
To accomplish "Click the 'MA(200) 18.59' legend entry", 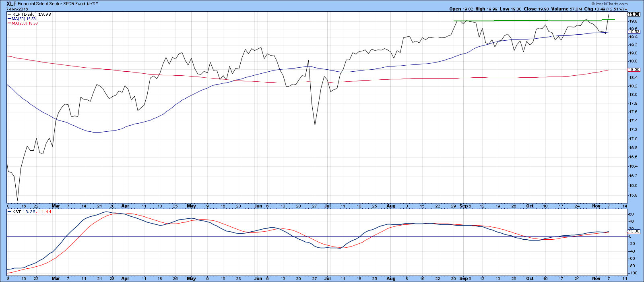I will pyautogui.click(x=25, y=23).
